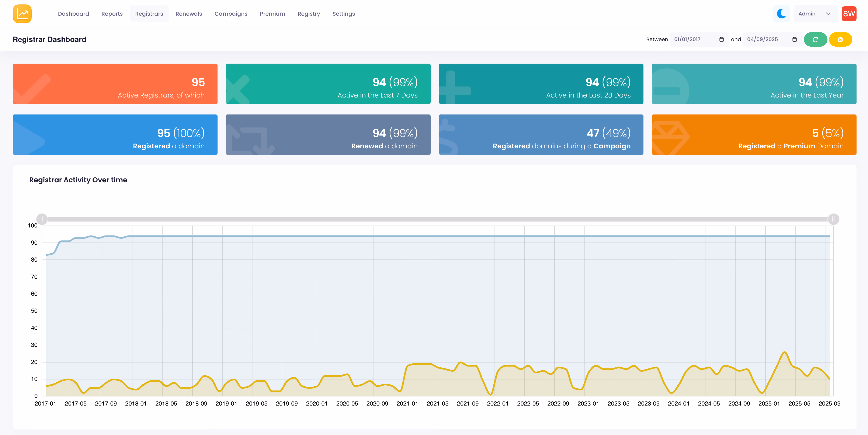Click the Admin dropdown chevron arrow
868x435 pixels.
[x=828, y=14]
